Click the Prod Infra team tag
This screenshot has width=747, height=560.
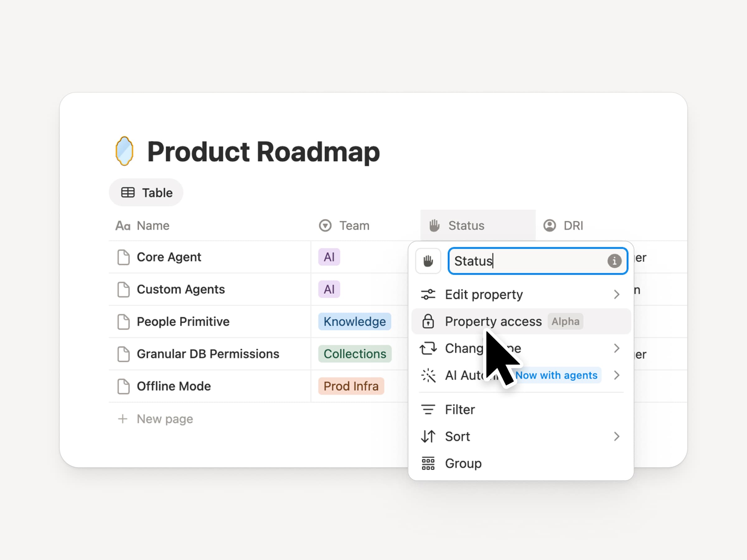tap(351, 386)
